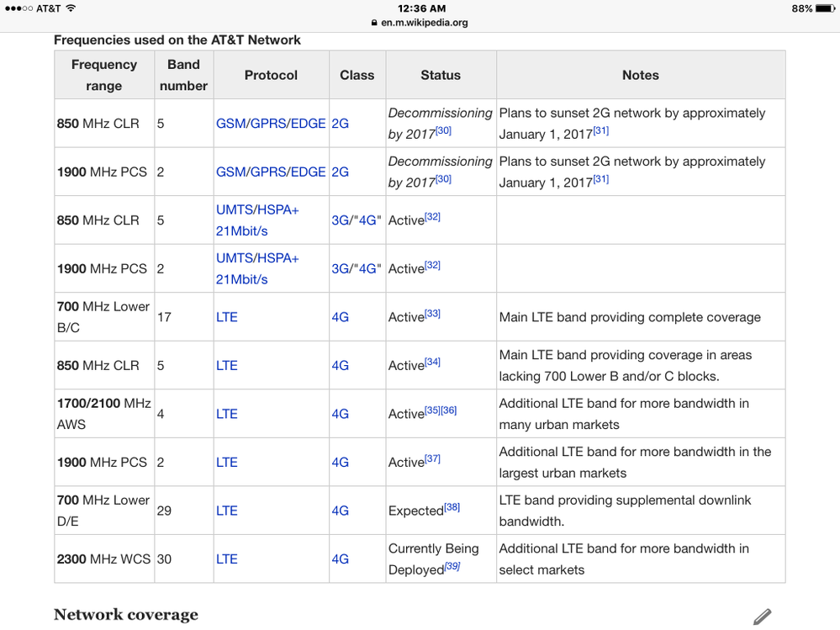This screenshot has width=840, height=630.
Task: Click the LTE link in the 2300 MHz WCS row
Action: tap(227, 559)
